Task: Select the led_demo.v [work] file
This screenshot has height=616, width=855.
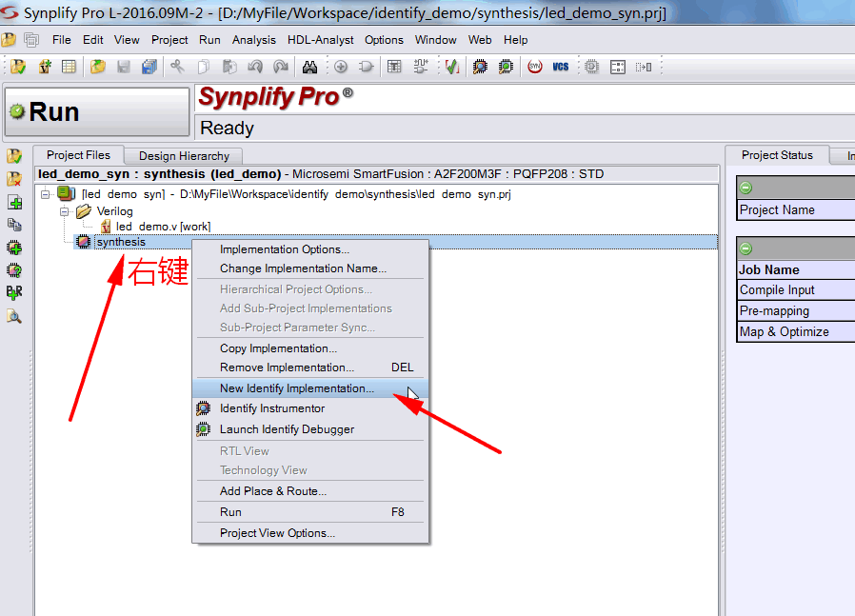Action: click(x=163, y=227)
